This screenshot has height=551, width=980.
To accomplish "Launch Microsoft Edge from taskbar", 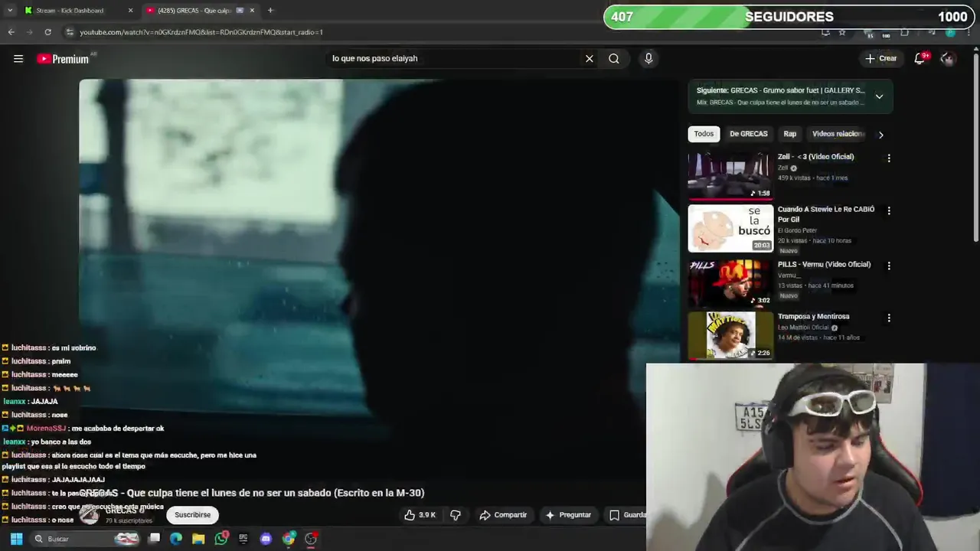I will point(176,539).
